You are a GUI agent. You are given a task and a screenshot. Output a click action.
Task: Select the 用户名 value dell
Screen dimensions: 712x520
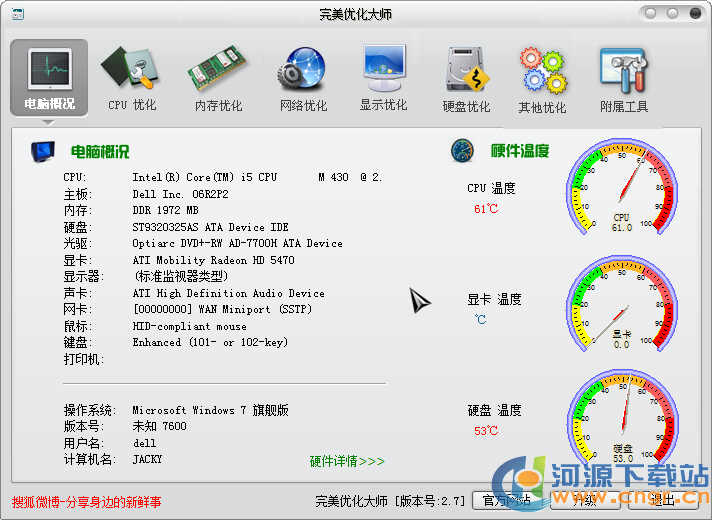coord(144,443)
